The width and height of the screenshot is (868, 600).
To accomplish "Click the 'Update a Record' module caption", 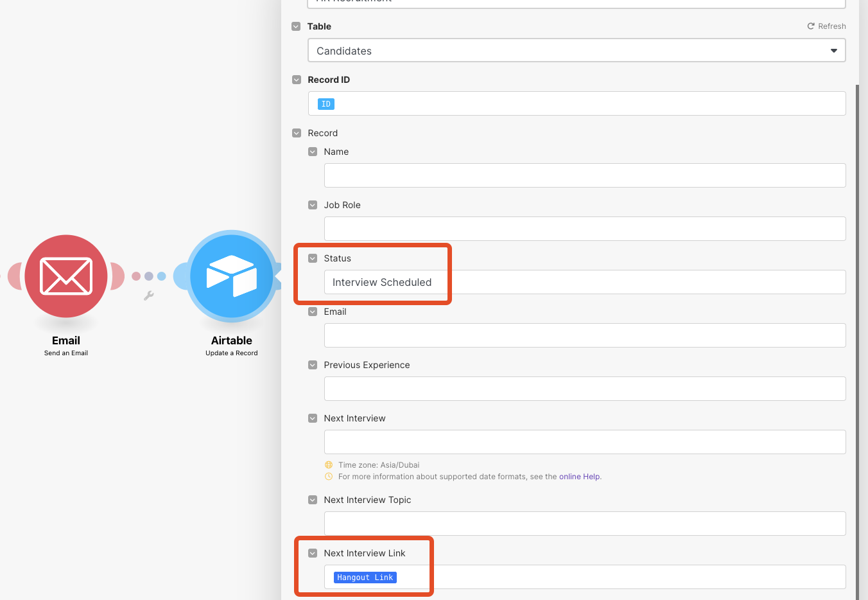I will (232, 353).
